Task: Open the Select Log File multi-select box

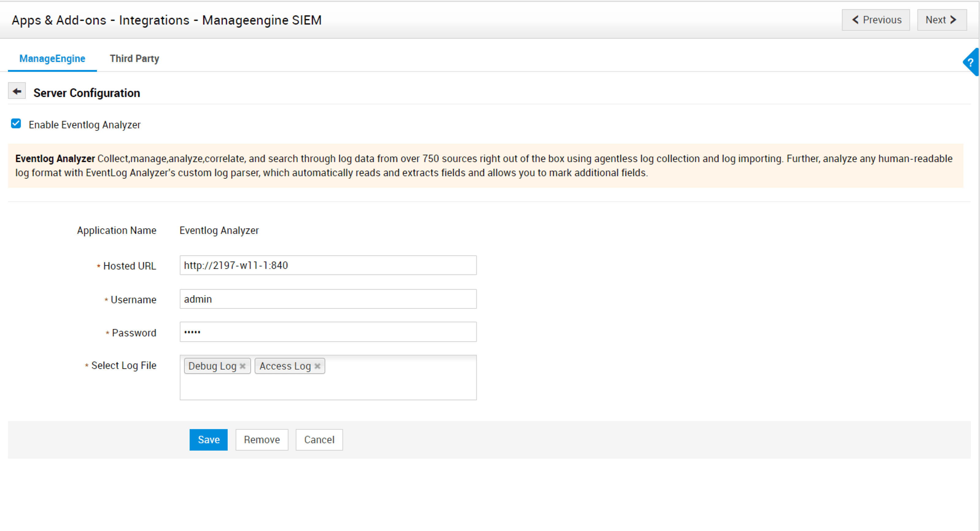Action: tap(328, 378)
